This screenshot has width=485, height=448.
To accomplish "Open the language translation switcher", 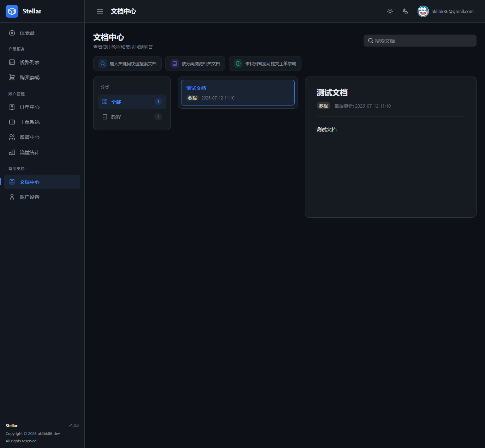I will (x=406, y=11).
